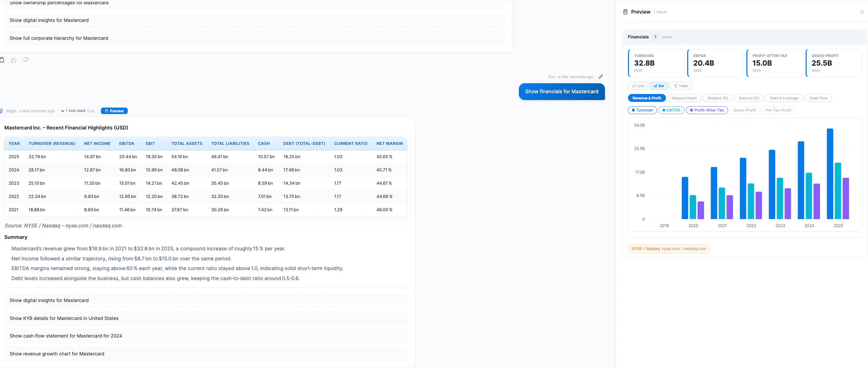Click 'Show KYB details for Mastercard in United States'
The height and width of the screenshot is (368, 868).
point(206,319)
